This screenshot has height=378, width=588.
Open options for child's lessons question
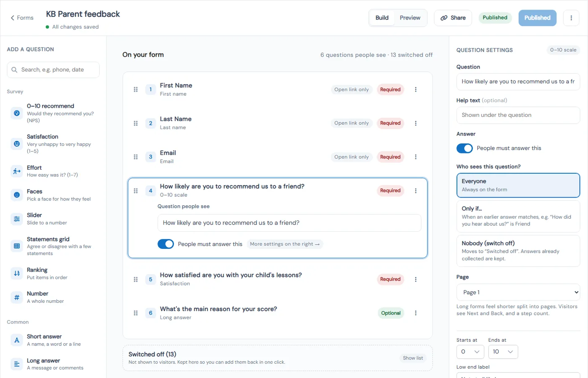(x=416, y=279)
